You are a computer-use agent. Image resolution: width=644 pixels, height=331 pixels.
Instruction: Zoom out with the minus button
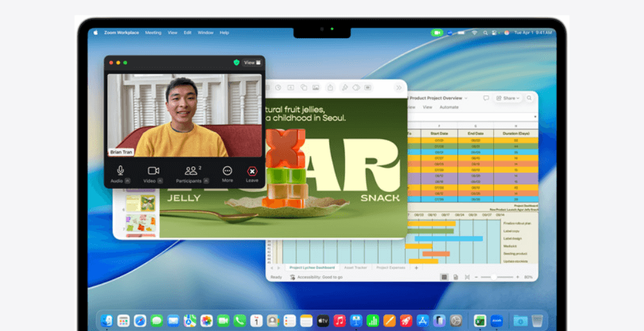pos(476,277)
